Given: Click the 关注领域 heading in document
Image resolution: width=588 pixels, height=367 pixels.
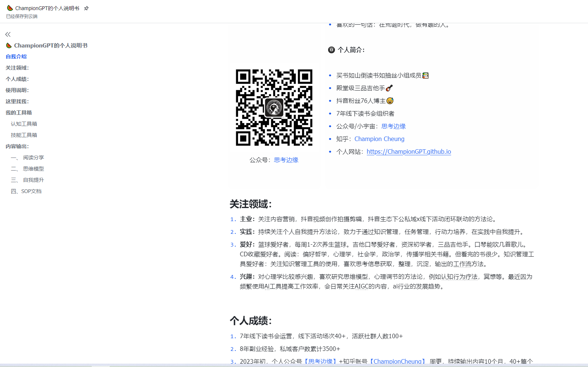Looking at the screenshot, I should pyautogui.click(x=250, y=204).
